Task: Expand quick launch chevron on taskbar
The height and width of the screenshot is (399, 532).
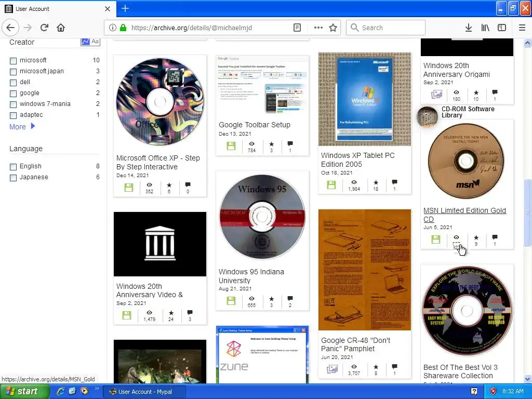Action: (x=97, y=389)
